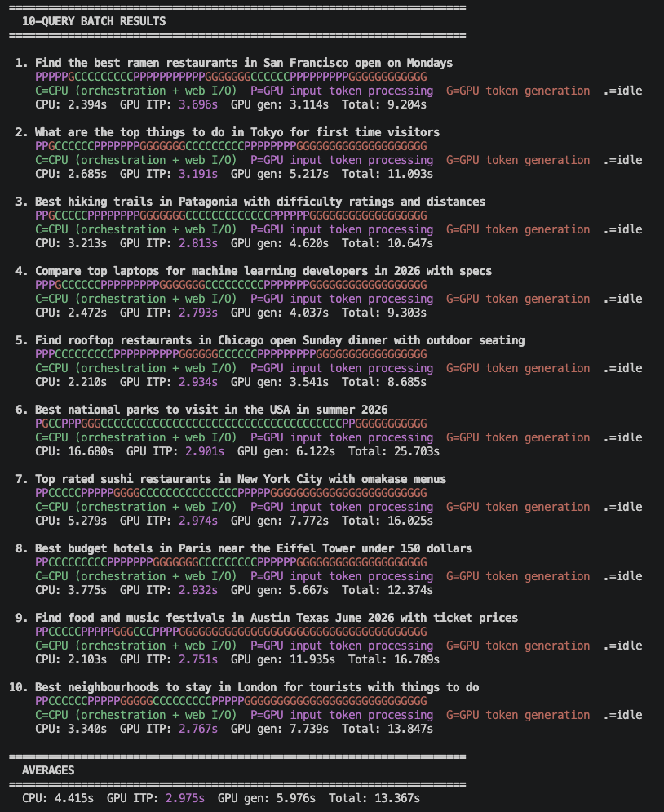Click the '10-QUERY BATCH RESULTS' heading

click(x=94, y=21)
